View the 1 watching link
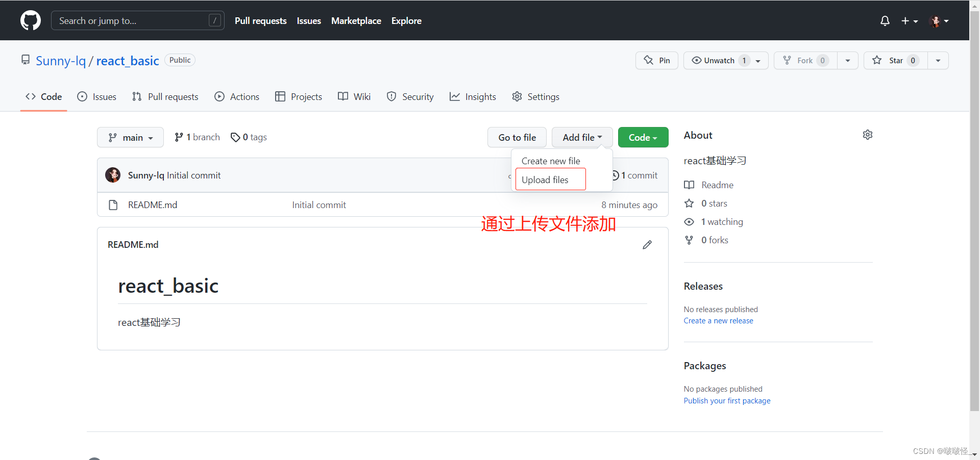The width and height of the screenshot is (980, 460). coord(714,222)
